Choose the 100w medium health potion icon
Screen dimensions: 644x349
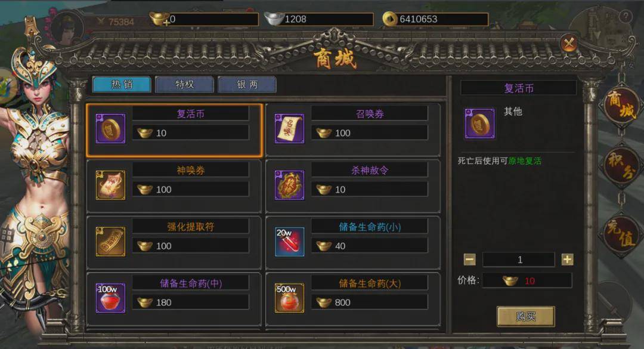pos(110,298)
